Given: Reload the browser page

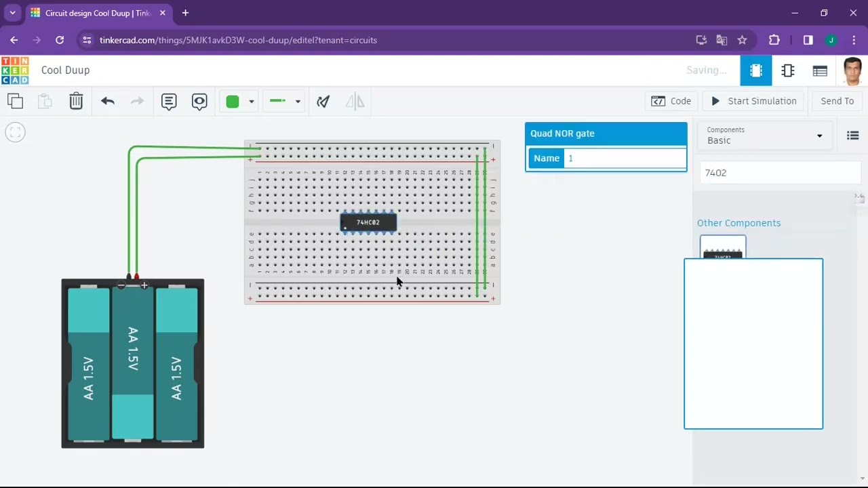Looking at the screenshot, I should [x=60, y=40].
